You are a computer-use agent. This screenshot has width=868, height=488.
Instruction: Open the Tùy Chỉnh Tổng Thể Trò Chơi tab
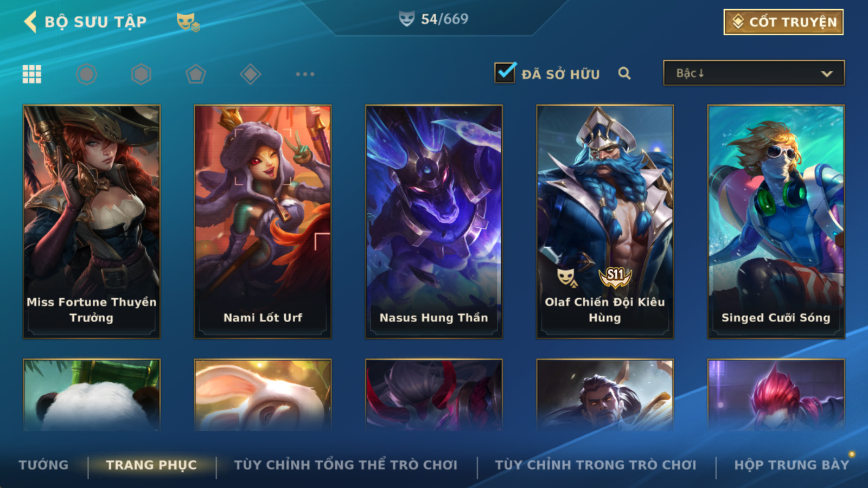click(x=346, y=465)
